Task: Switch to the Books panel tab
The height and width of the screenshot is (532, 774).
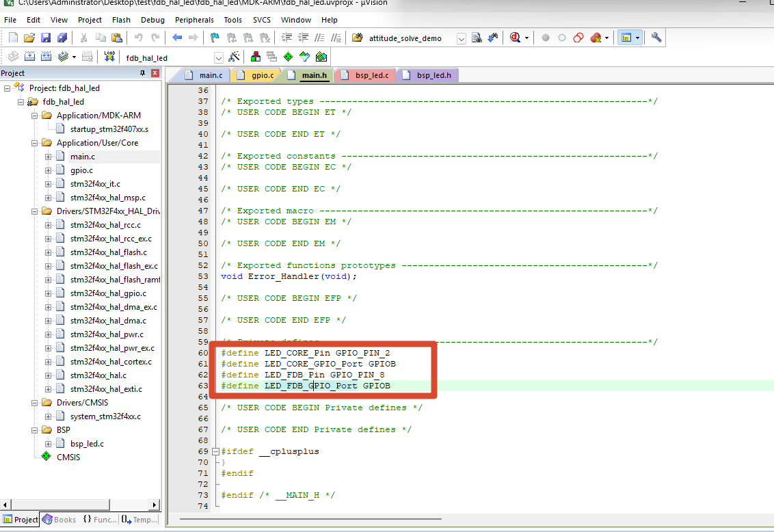Action: (x=59, y=520)
